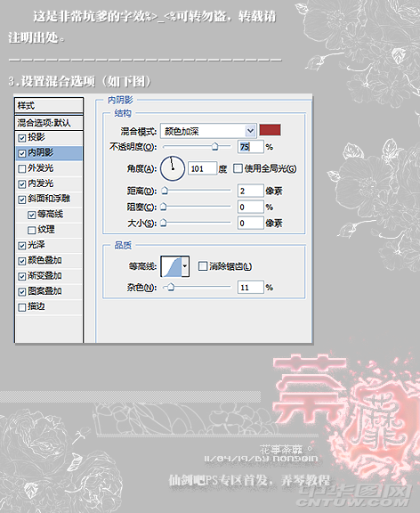Enable the 外发光 outer glow checkbox
The image size is (420, 513).
click(22, 169)
